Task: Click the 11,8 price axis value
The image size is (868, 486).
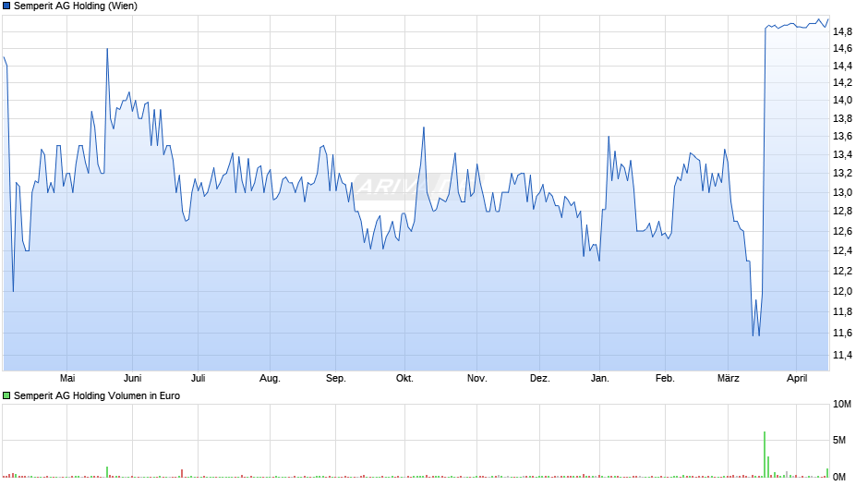Action: point(842,312)
